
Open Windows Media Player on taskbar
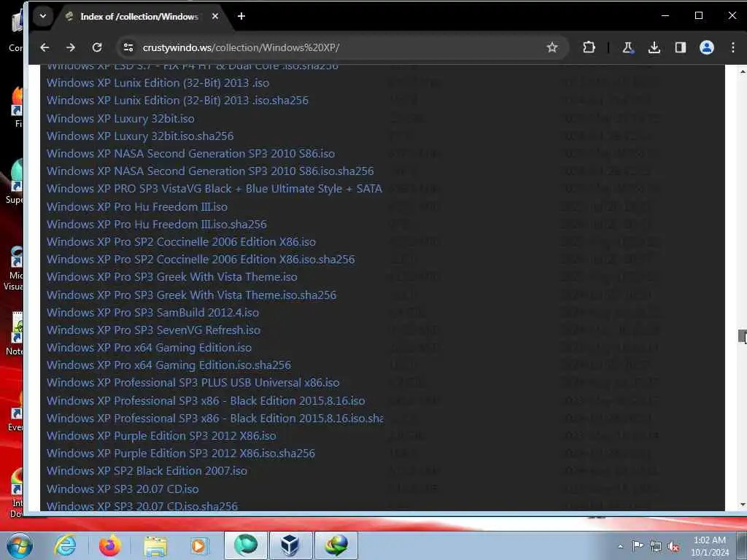[199, 545]
